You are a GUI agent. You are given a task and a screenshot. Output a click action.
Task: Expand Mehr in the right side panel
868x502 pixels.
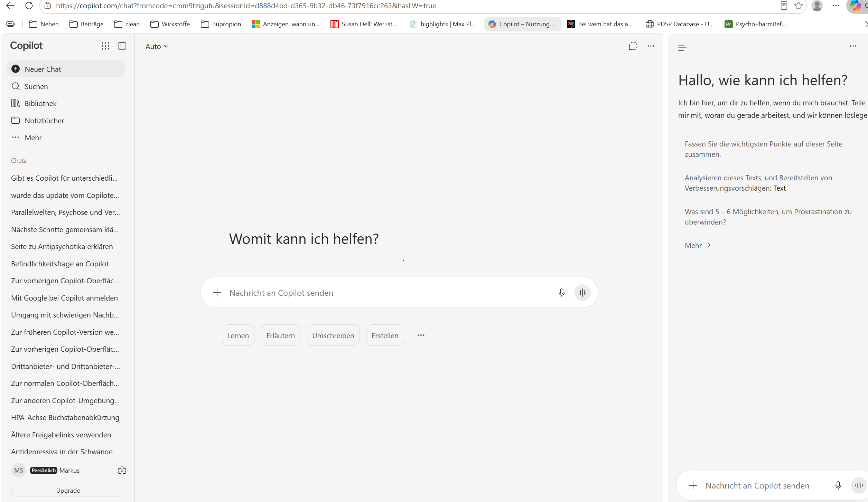(698, 245)
